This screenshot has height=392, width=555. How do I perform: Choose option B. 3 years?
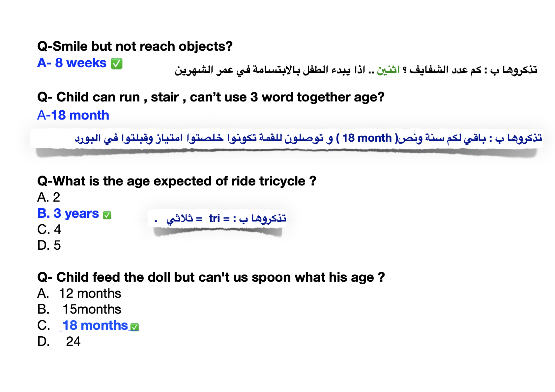pyautogui.click(x=68, y=213)
